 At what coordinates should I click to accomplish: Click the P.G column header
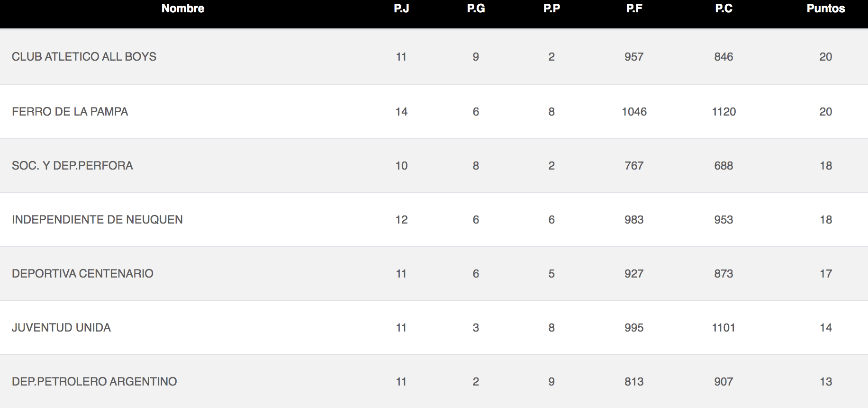click(x=476, y=9)
